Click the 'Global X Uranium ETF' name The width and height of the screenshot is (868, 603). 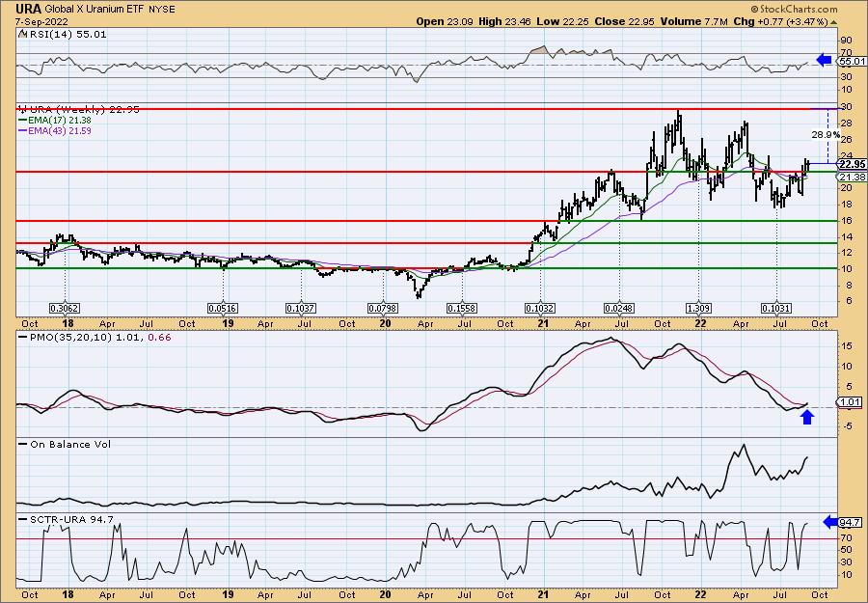click(x=95, y=10)
